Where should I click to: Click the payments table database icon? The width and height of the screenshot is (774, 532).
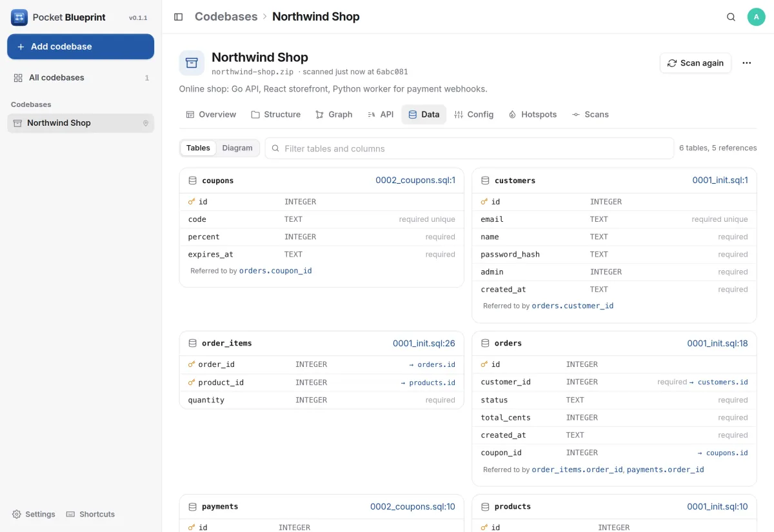click(x=192, y=507)
